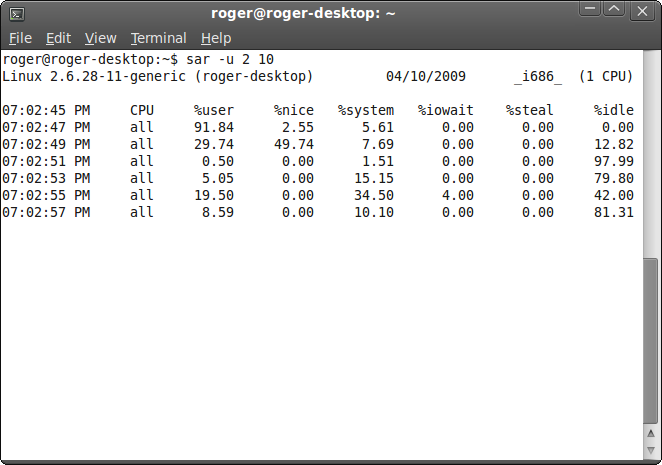
Task: Click the timestamp 07:02:57 PM
Action: [x=46, y=212]
